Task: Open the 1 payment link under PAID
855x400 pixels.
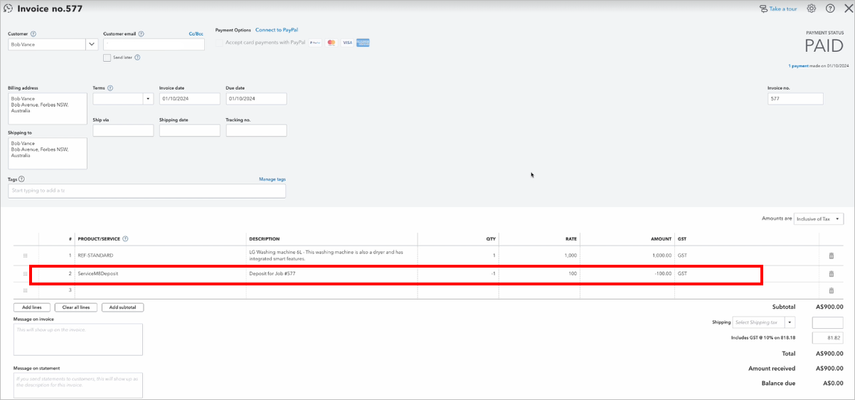Action: pos(798,65)
